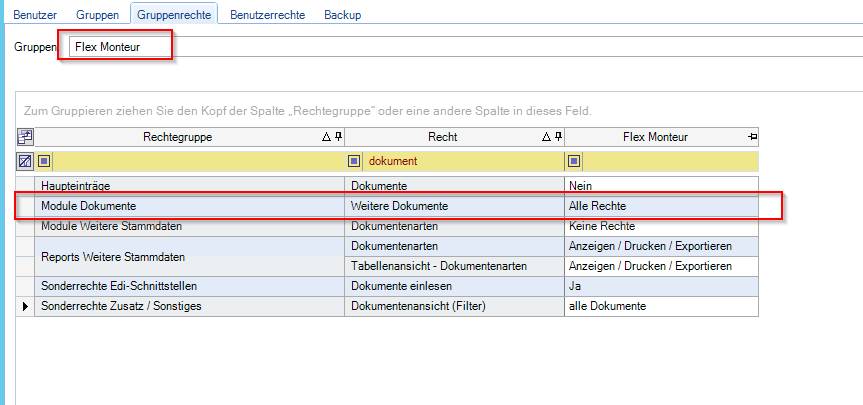Clear all filters with the filter-row icon
The image size is (863, 405).
point(25,161)
